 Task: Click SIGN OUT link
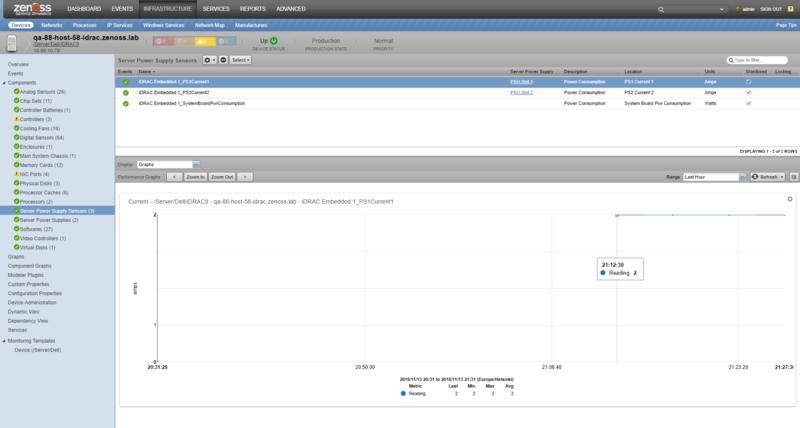tap(771, 9)
